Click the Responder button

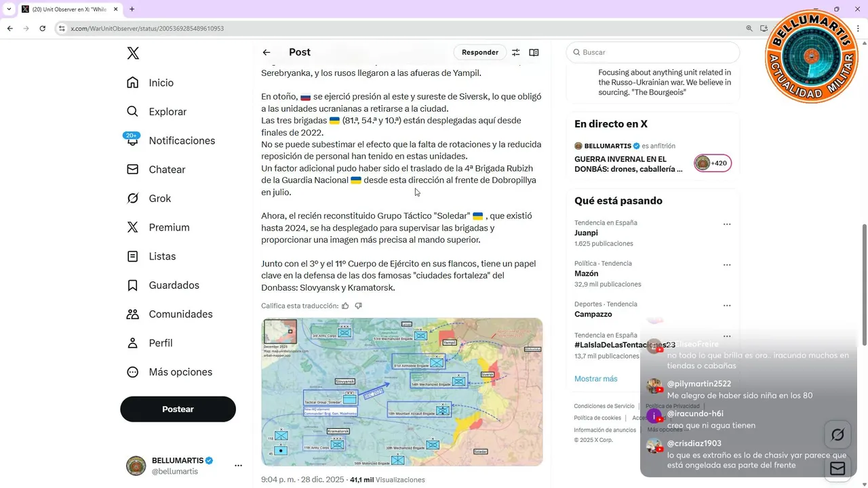click(480, 52)
